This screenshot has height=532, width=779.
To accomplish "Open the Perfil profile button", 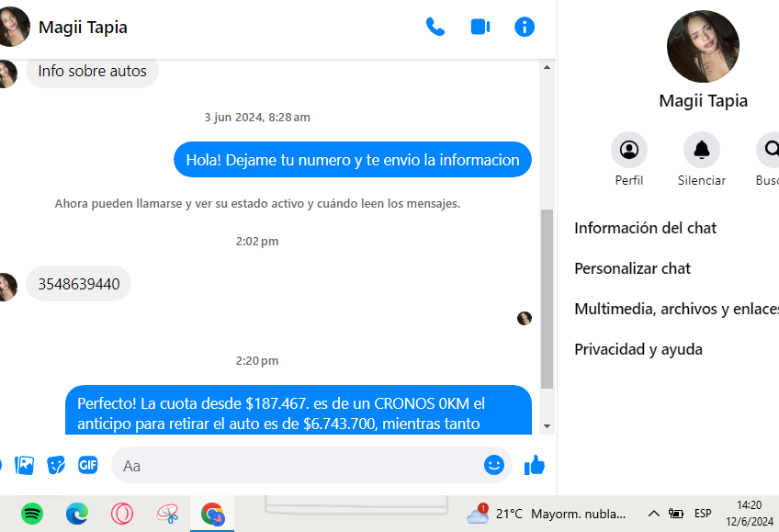I will coord(629,150).
